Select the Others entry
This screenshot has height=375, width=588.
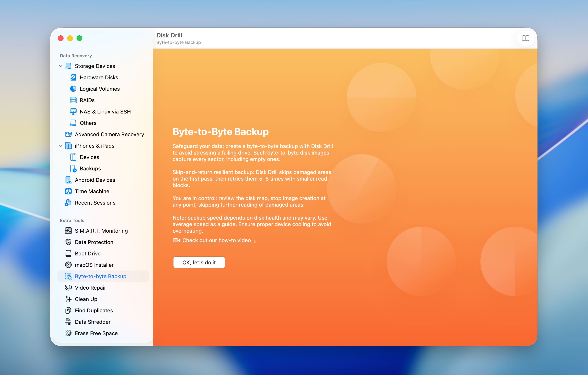(88, 123)
